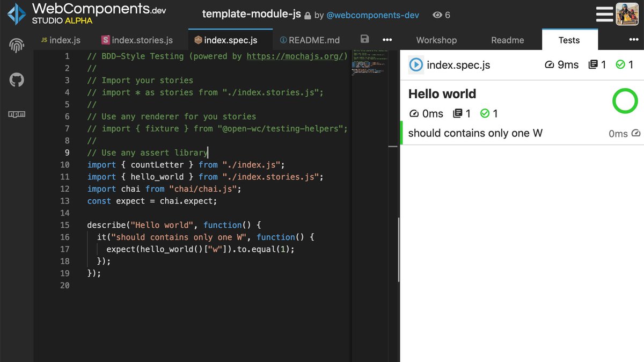The width and height of the screenshot is (644, 362).
Task: Click Hello world suite heading
Action: [442, 93]
